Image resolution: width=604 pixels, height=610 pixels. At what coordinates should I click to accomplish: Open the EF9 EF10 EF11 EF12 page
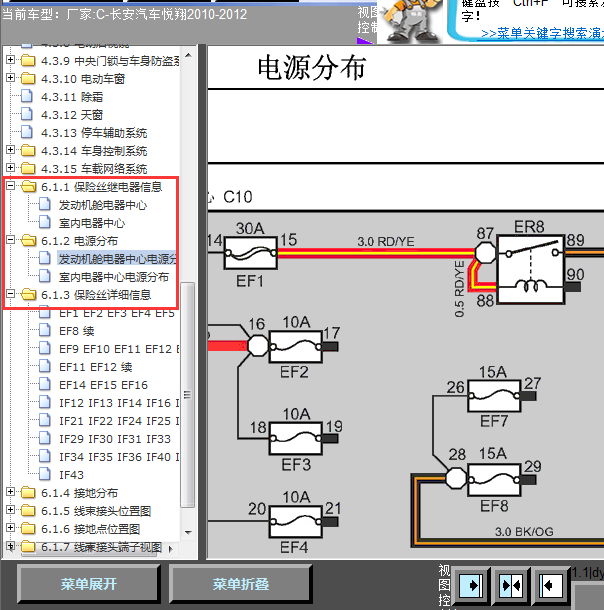(119, 349)
